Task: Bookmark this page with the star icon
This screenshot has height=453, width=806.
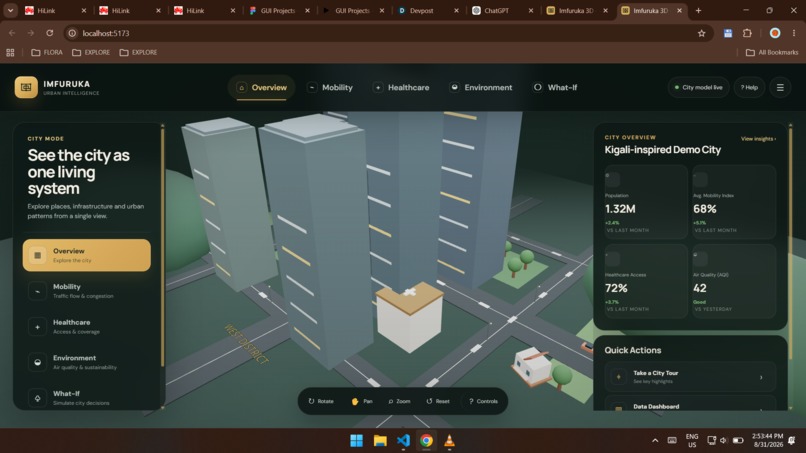Action: (701, 33)
